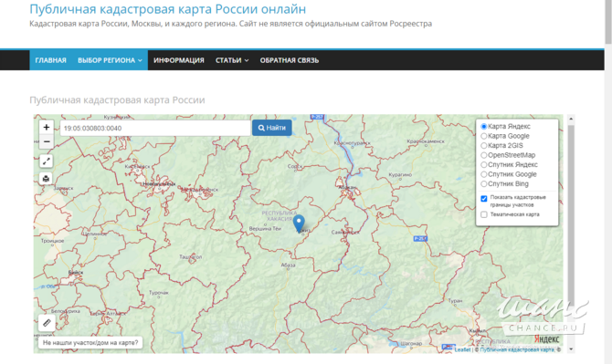Click the cadastral number search field
This screenshot has height=364, width=612.
[x=155, y=128]
